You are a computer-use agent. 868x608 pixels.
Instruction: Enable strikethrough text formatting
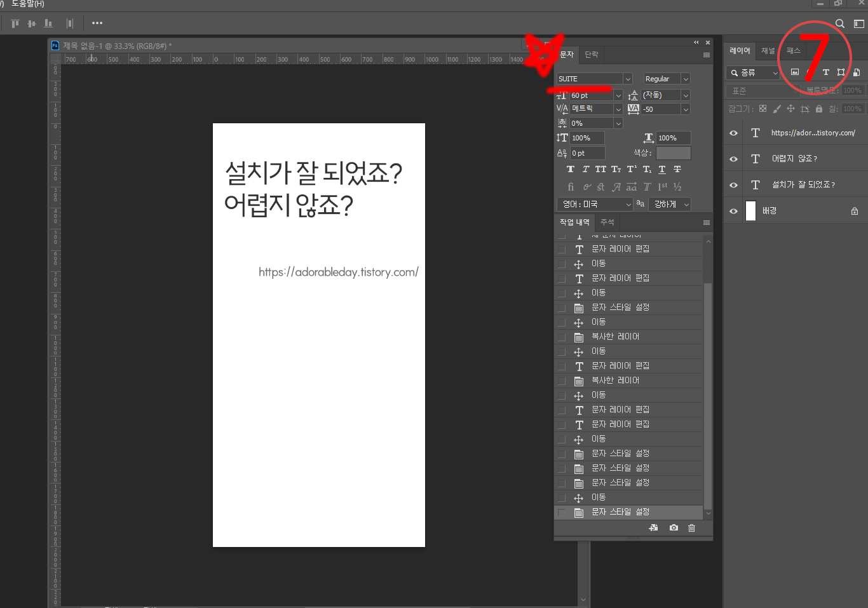point(677,169)
